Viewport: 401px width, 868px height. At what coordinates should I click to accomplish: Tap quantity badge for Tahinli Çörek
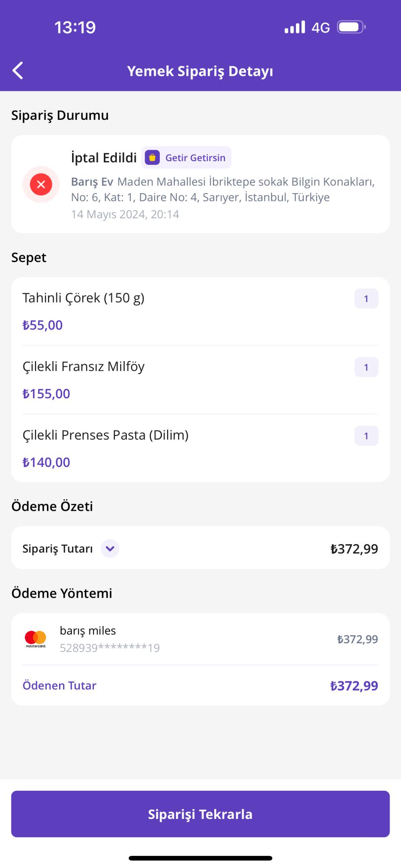pyautogui.click(x=366, y=299)
